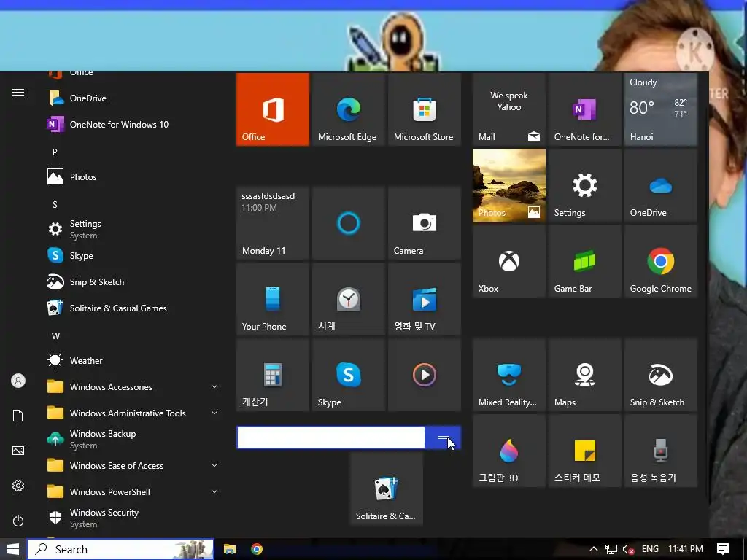The width and height of the screenshot is (747, 560).
Task: Open OneNote for Windows 10 in list
Action: pyautogui.click(x=133, y=124)
